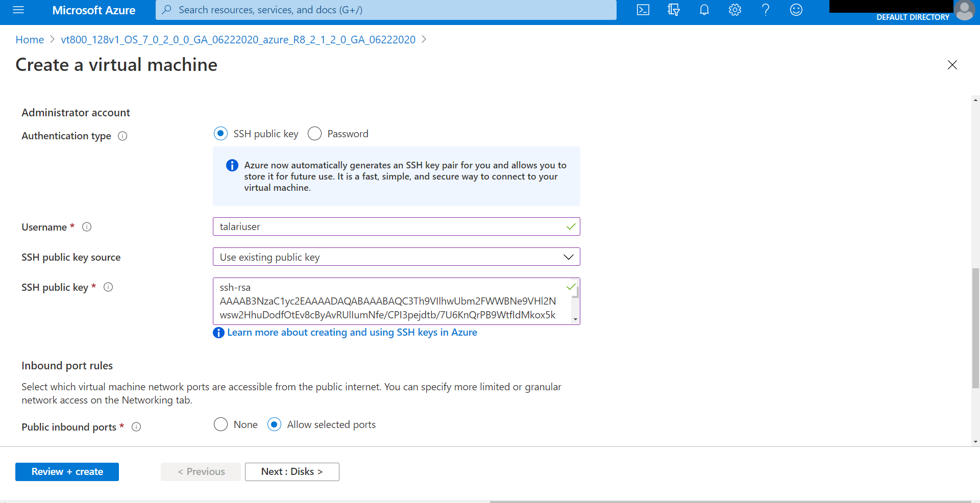Open portal settings gear
The image size is (980, 503).
(x=734, y=10)
